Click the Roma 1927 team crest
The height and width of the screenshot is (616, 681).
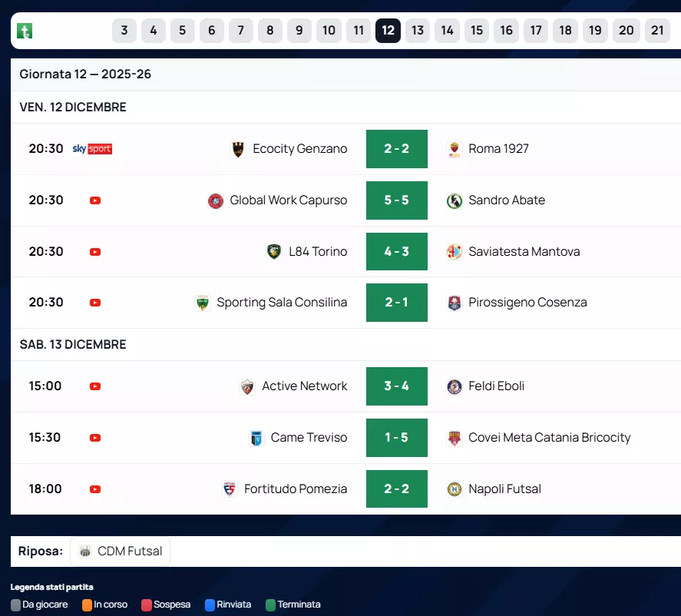tap(455, 149)
